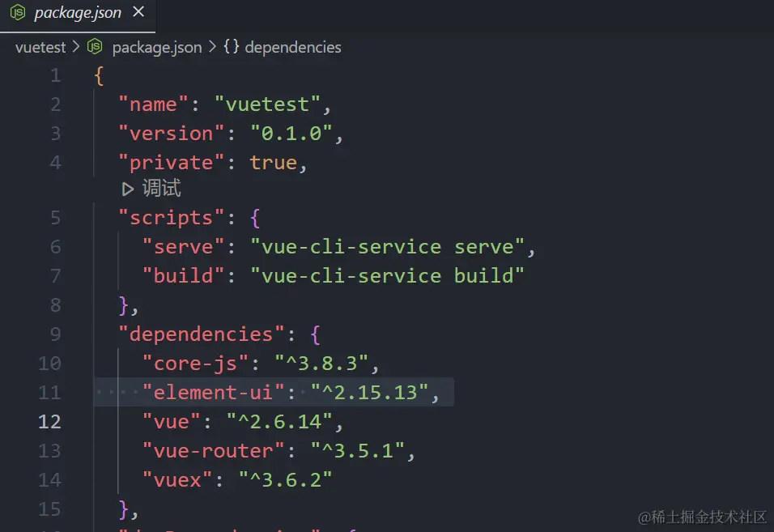Screen dimensions: 774x532
Task: Click the "^3.5.1" version string
Action: (x=357, y=451)
